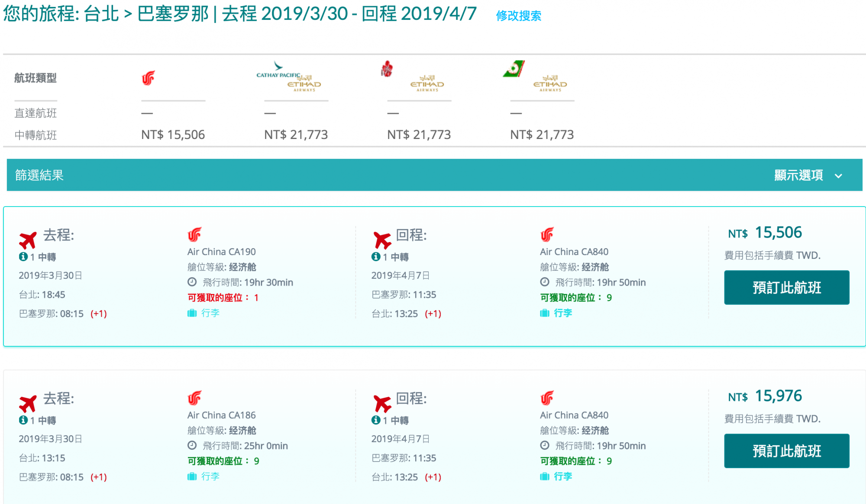Open 行李 baggage link for CA186
This screenshot has width=866, height=504.
210,476
